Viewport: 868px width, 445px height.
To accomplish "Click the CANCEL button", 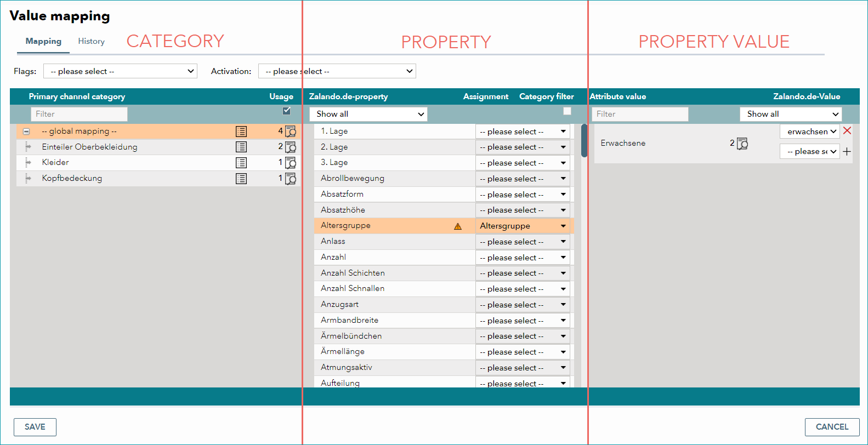I will click(x=832, y=427).
